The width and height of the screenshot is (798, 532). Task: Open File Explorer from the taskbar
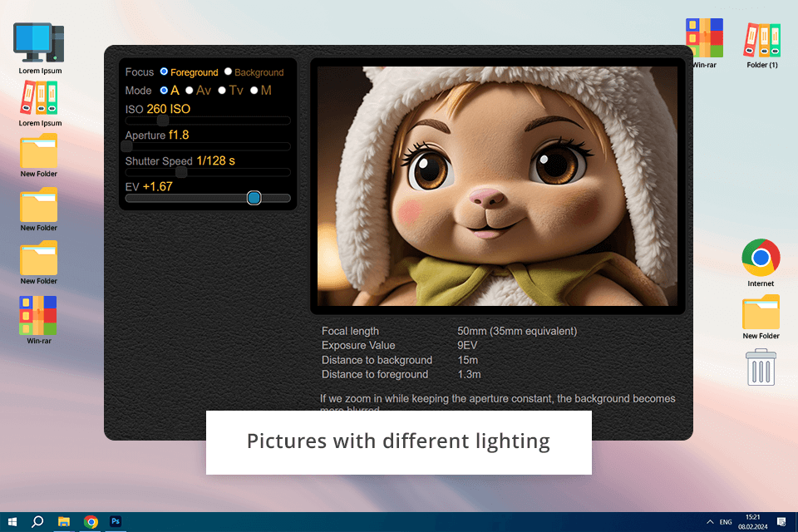click(64, 522)
